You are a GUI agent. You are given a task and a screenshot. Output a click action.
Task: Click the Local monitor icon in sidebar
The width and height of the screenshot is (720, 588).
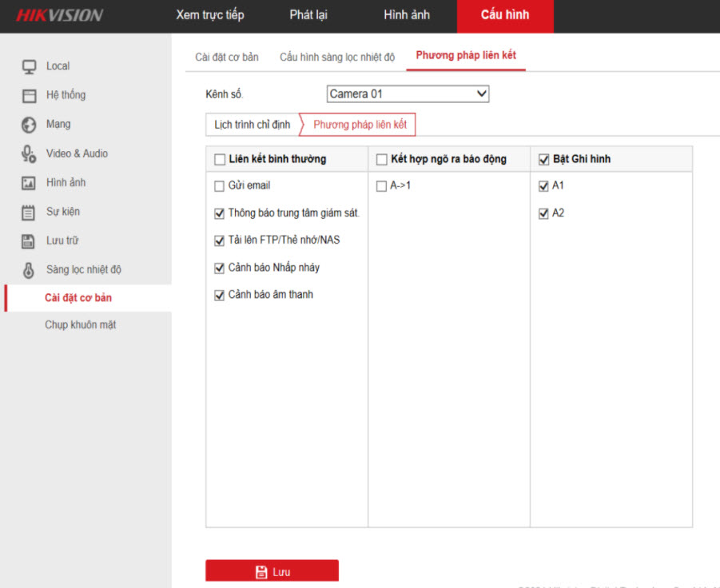[29, 66]
